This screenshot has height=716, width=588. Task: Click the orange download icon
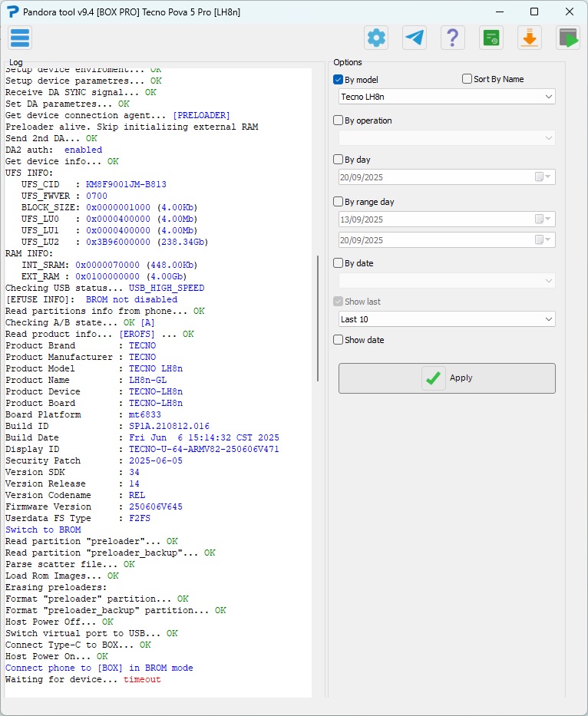click(x=530, y=38)
